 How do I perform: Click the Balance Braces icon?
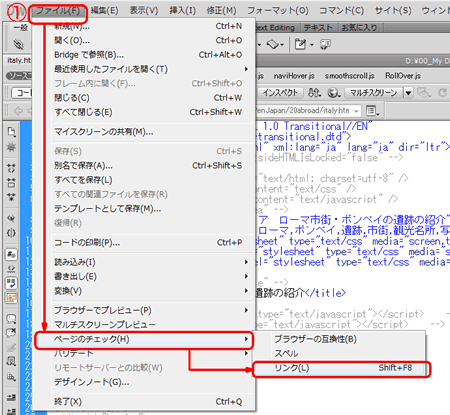pos(11,233)
